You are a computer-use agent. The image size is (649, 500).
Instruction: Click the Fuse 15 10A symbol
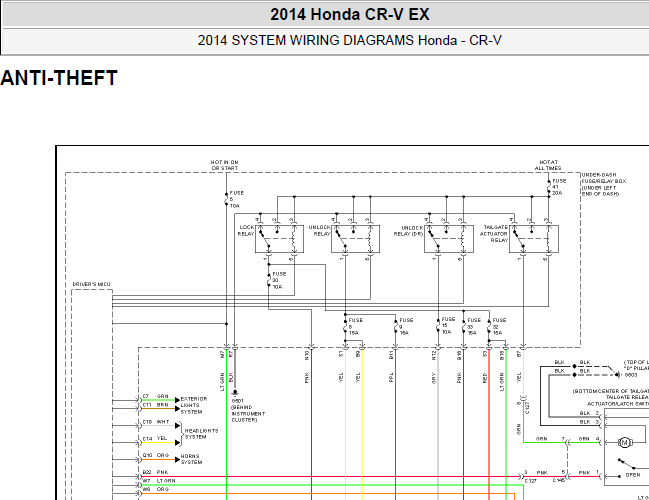click(x=438, y=326)
